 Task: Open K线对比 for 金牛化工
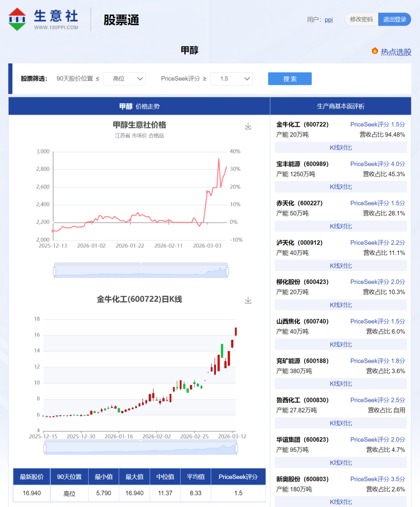(341, 147)
